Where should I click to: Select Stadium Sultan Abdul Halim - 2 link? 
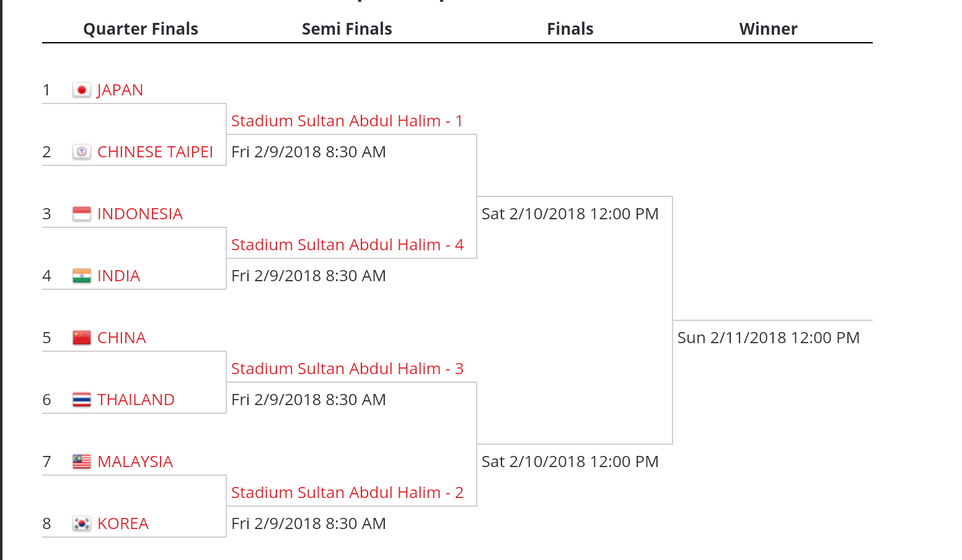347,493
